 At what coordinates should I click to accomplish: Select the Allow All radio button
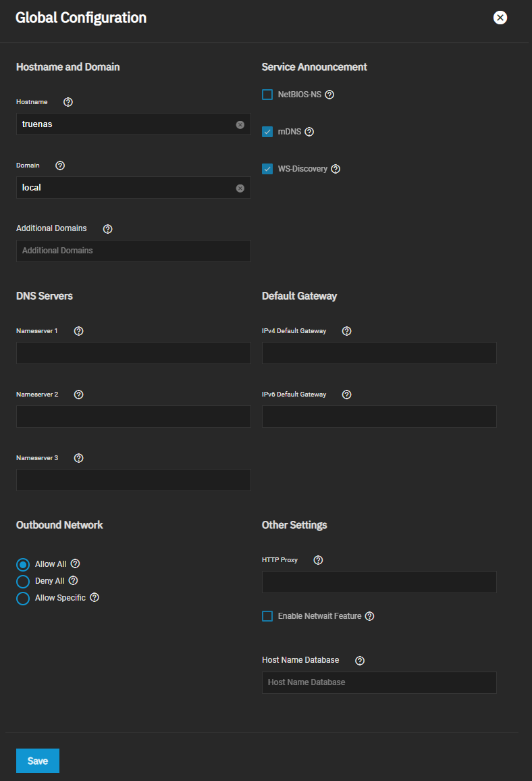(23, 564)
